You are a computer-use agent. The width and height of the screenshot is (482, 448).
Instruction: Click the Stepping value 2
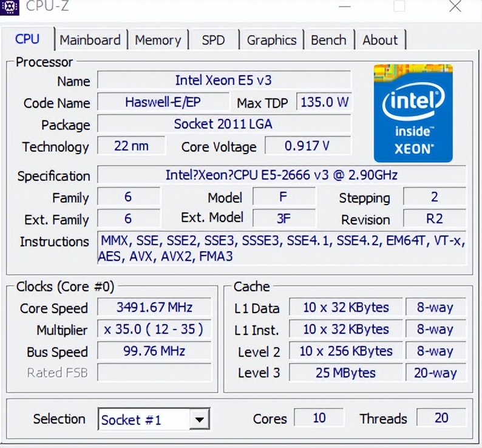coord(435,197)
